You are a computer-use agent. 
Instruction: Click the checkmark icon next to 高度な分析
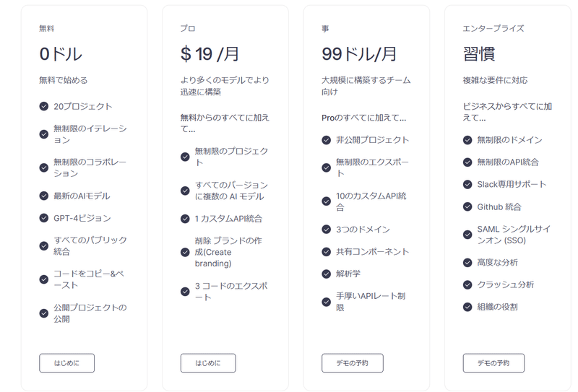tap(467, 263)
